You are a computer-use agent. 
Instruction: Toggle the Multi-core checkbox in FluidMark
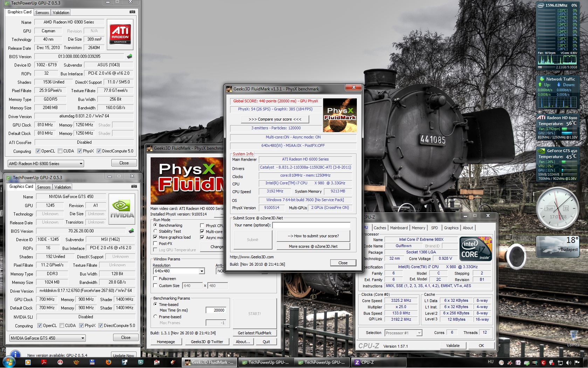[x=202, y=231]
